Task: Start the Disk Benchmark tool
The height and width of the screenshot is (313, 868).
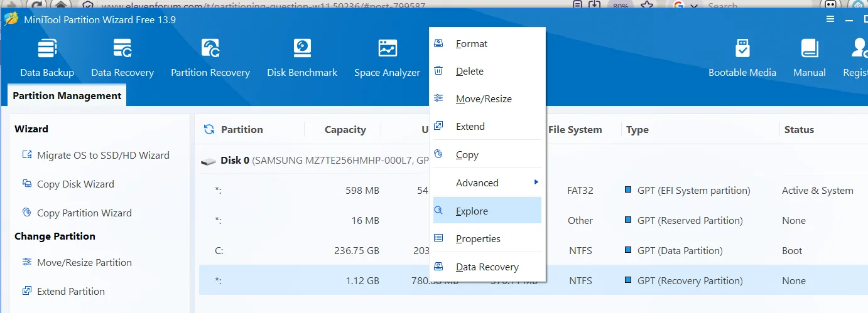Action: [x=302, y=58]
